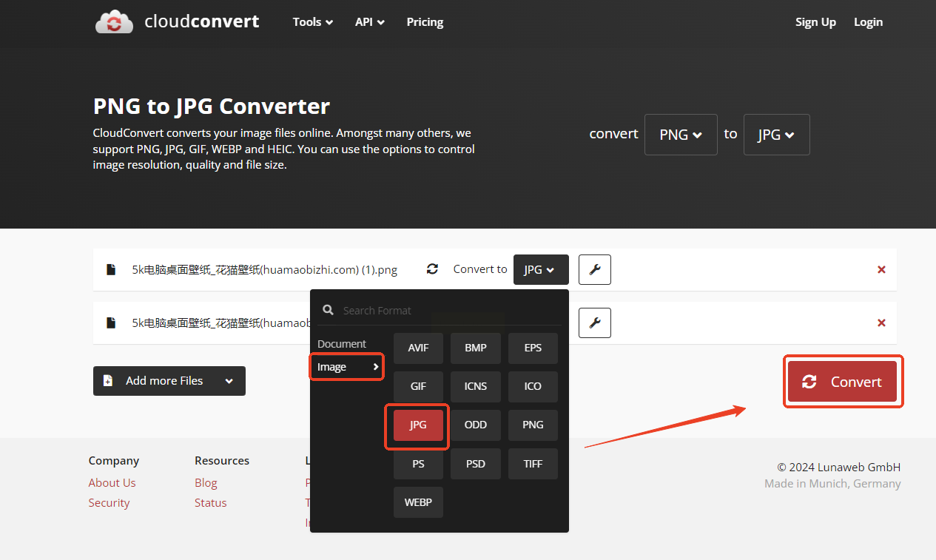Click the magnifier icon in format search
The height and width of the screenshot is (560, 936).
329,311
